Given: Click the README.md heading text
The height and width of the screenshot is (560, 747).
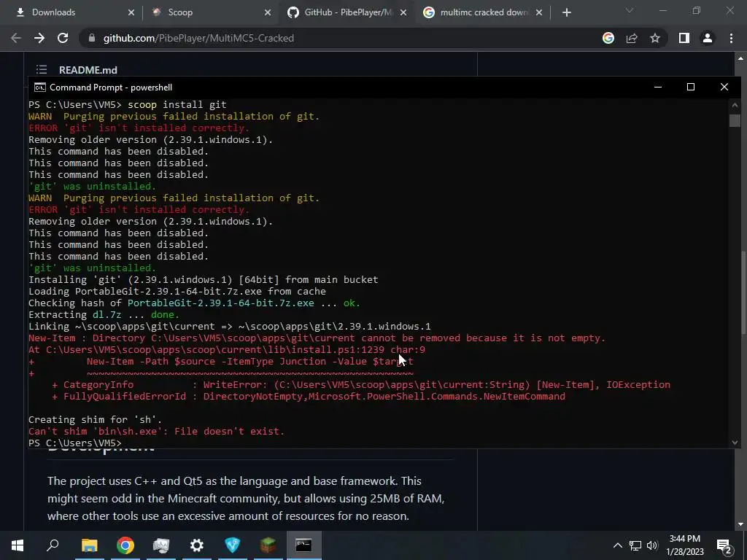Looking at the screenshot, I should (88, 70).
